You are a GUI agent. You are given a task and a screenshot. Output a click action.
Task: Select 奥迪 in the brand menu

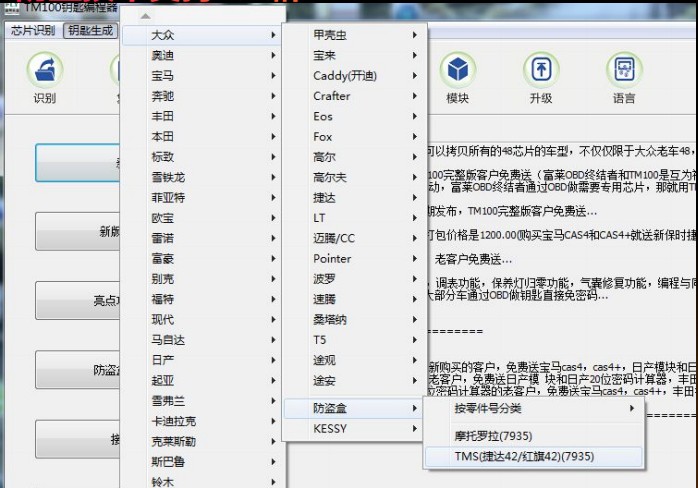point(201,56)
